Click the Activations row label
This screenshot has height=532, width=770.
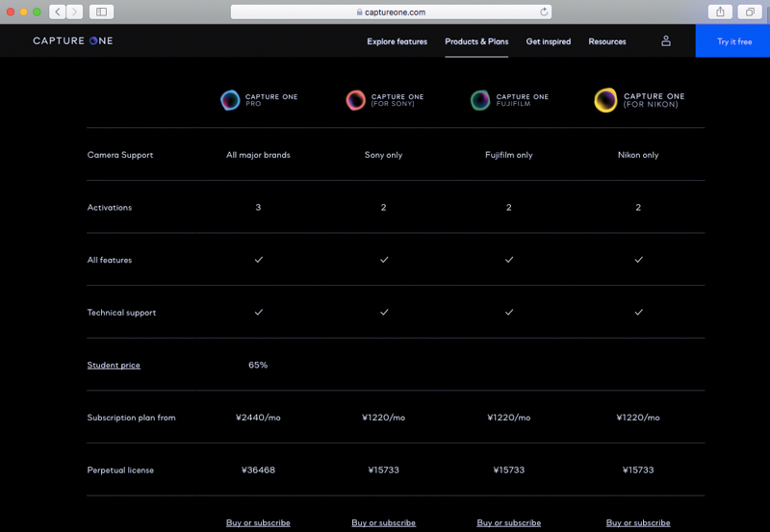(x=110, y=208)
